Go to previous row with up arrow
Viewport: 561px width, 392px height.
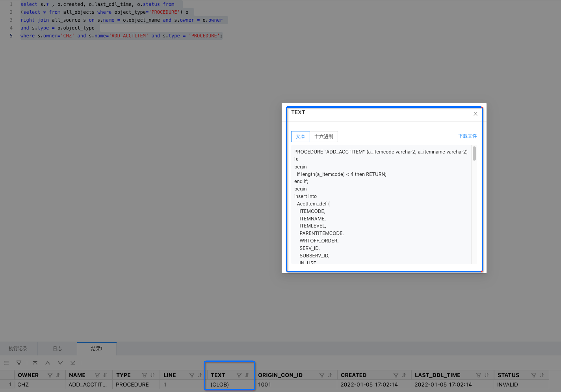(x=48, y=363)
